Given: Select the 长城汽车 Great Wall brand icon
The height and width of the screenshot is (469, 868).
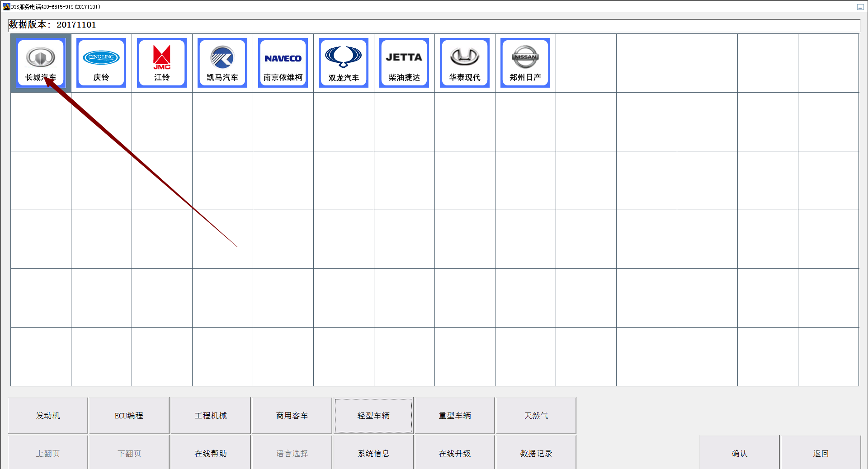Looking at the screenshot, I should (x=41, y=63).
